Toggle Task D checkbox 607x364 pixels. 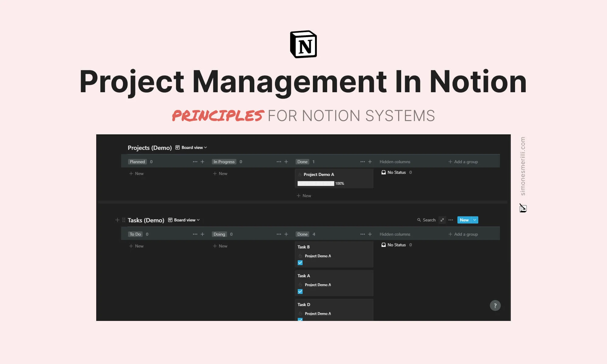pyautogui.click(x=300, y=319)
